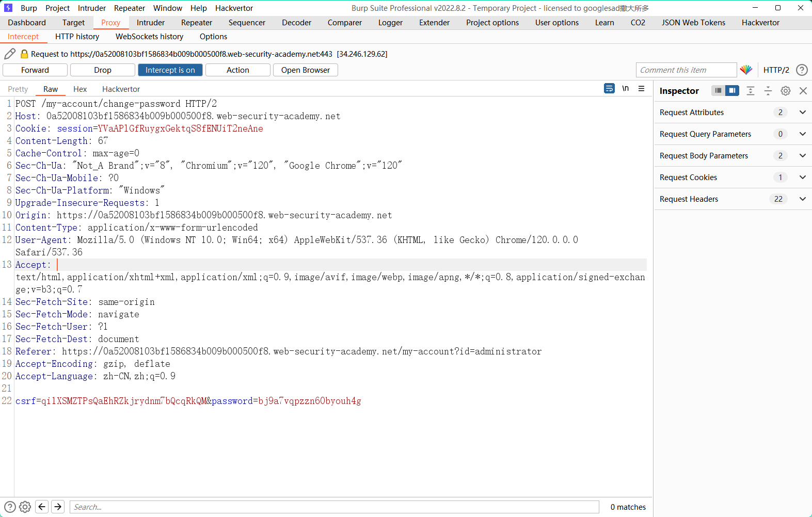The image size is (812, 517).
Task: Open the Intruder menu in menu bar
Action: (x=92, y=8)
